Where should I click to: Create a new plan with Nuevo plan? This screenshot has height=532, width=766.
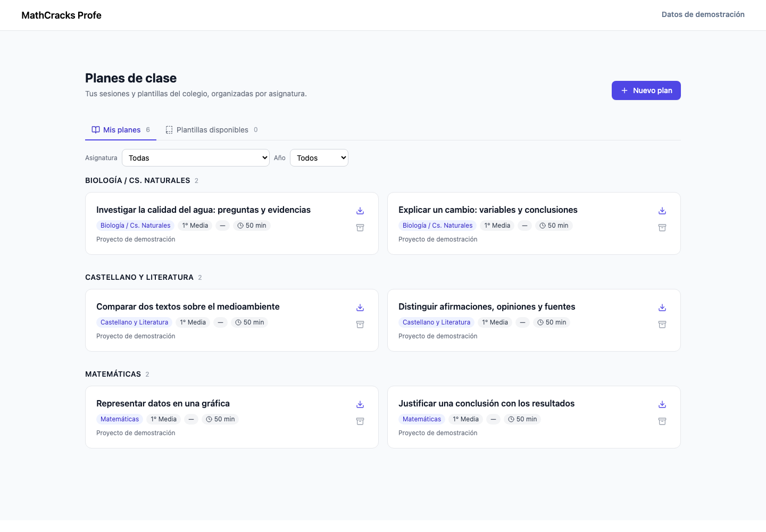(646, 90)
